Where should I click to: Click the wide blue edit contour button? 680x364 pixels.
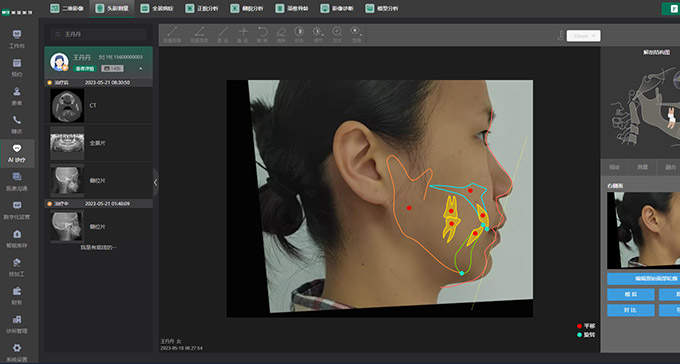(x=644, y=279)
